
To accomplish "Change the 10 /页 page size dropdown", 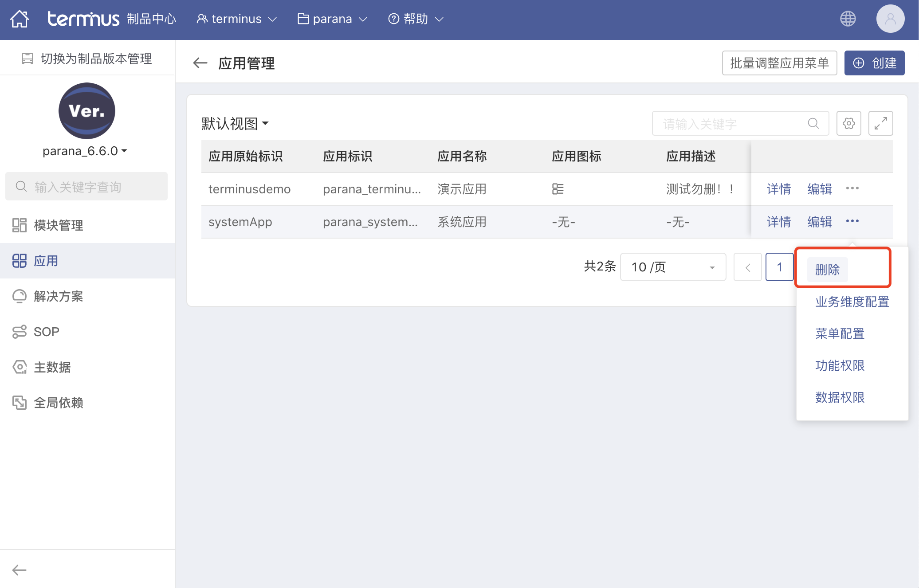I will (673, 267).
